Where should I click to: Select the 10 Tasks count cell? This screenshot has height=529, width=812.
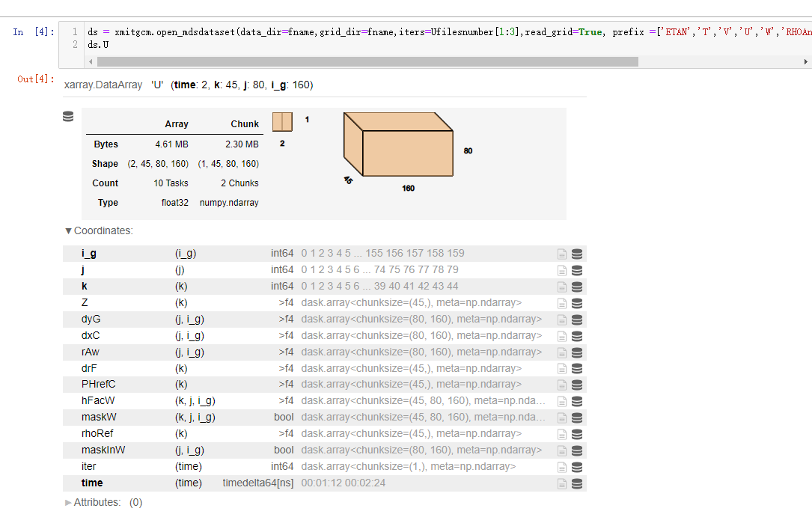(x=171, y=183)
